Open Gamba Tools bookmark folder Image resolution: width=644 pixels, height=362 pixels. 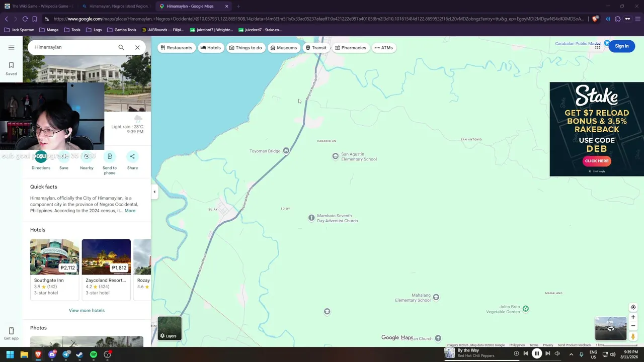(x=122, y=30)
